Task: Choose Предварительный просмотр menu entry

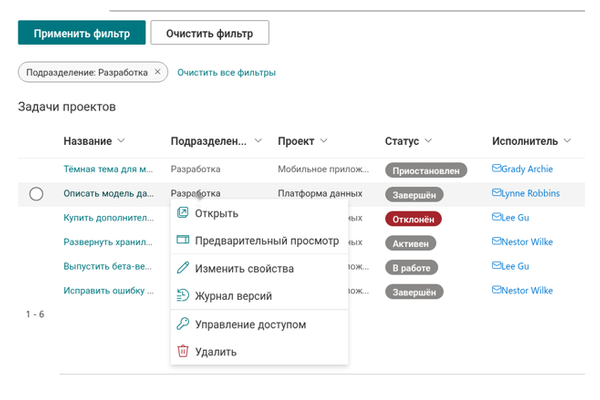Action: pos(259,240)
